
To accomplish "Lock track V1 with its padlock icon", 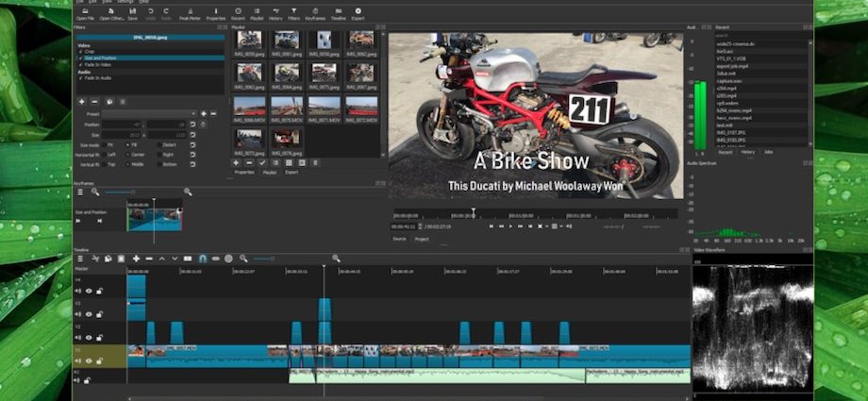I will pyautogui.click(x=99, y=360).
